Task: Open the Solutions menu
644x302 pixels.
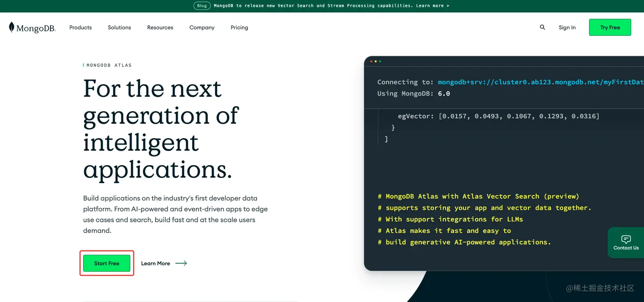Action: pos(119,27)
